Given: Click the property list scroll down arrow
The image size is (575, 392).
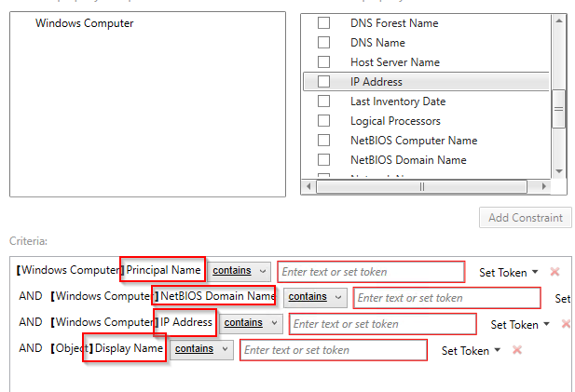Looking at the screenshot, I should click(559, 171).
